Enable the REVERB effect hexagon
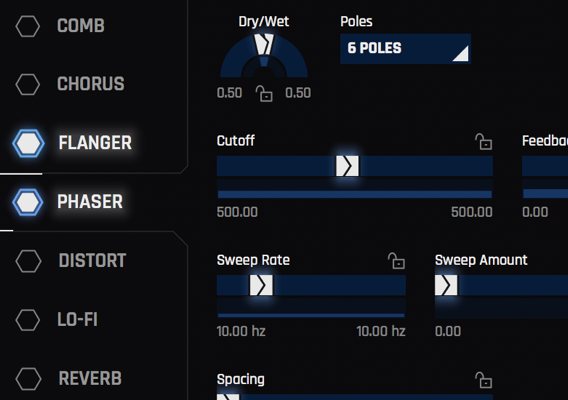Viewport: 568px width, 400px height. coord(28,379)
